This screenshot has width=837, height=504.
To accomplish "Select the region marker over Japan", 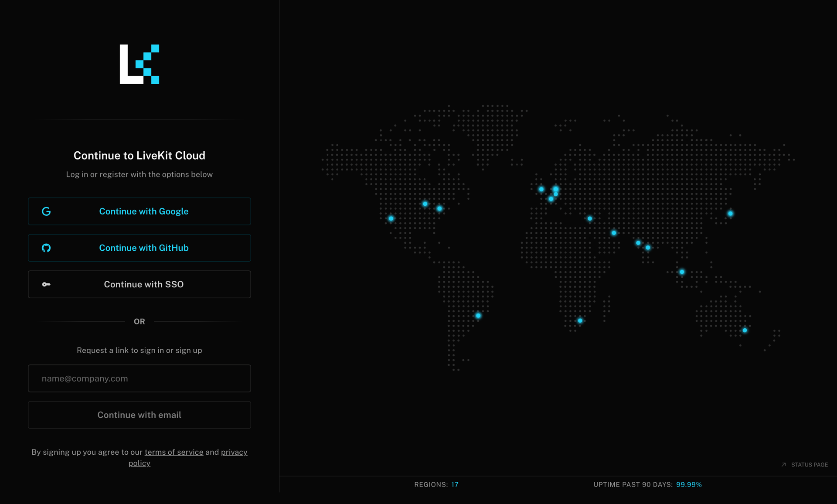I will pyautogui.click(x=732, y=213).
